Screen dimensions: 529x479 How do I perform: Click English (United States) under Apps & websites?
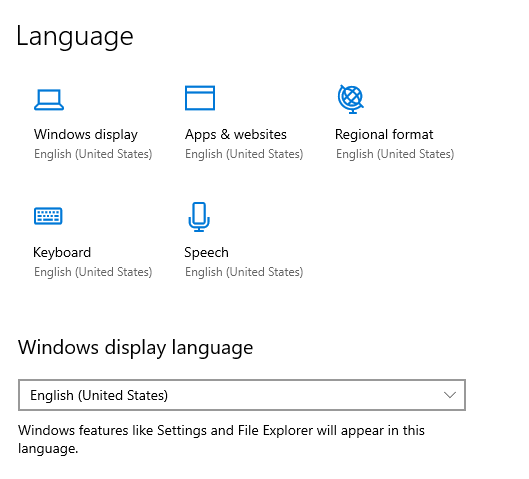click(x=244, y=154)
